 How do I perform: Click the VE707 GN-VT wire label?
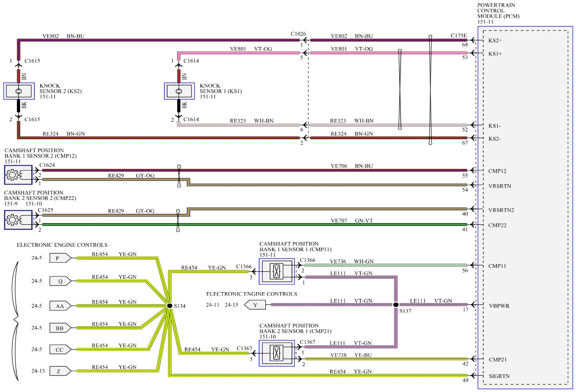[352, 221]
